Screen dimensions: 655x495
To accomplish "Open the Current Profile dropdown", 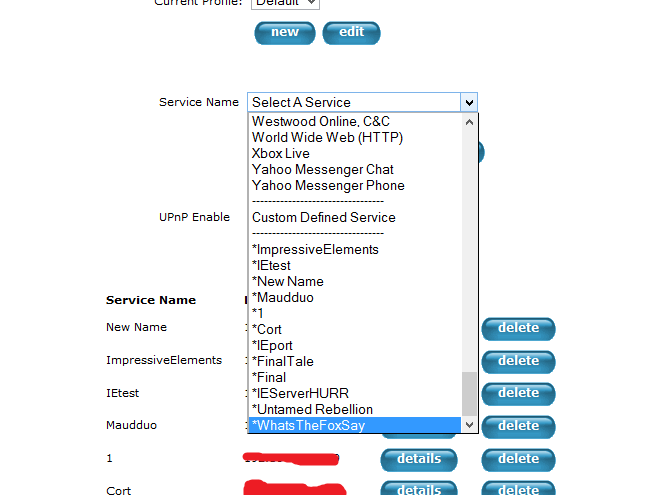I will tap(285, 3).
